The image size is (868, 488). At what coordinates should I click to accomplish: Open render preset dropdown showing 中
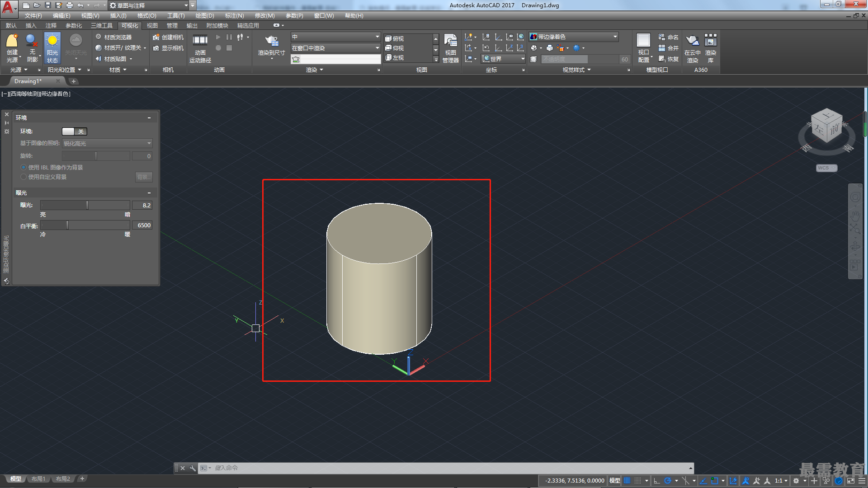tap(335, 37)
